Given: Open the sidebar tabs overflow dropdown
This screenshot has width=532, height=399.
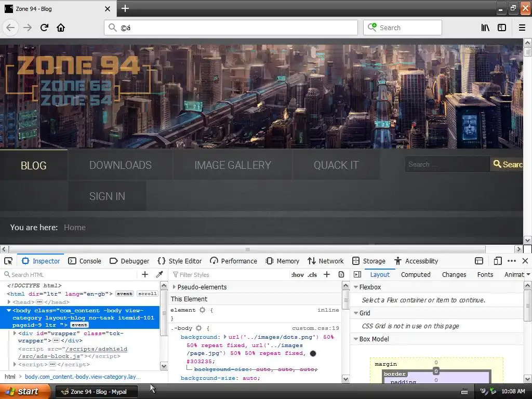Looking at the screenshot, I should [x=528, y=274].
